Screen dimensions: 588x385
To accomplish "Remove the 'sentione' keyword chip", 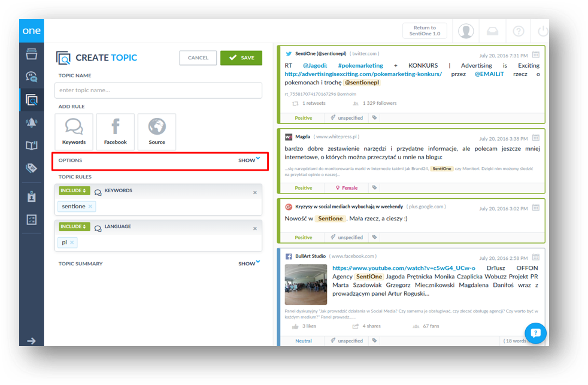I will [90, 206].
